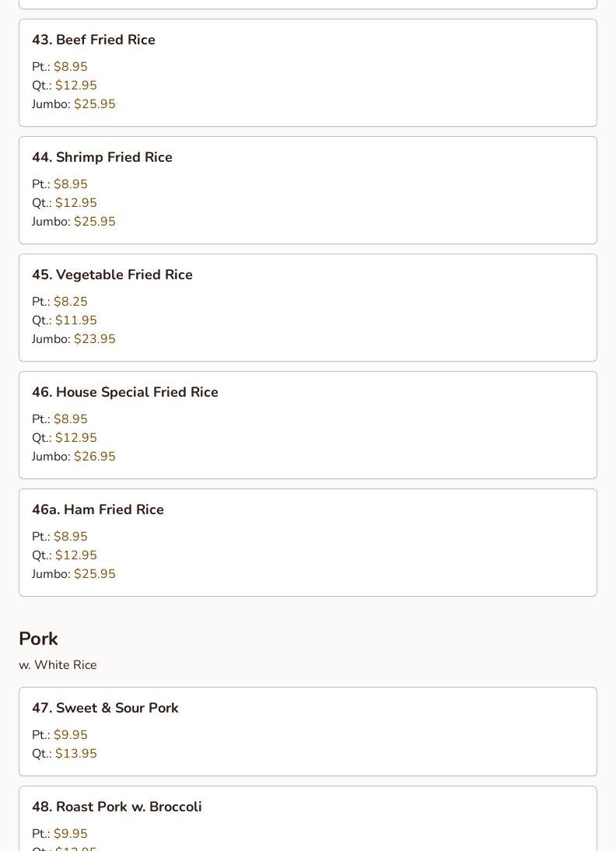Click the Pork section heading
The width and height of the screenshot is (616, 851).
38,639
